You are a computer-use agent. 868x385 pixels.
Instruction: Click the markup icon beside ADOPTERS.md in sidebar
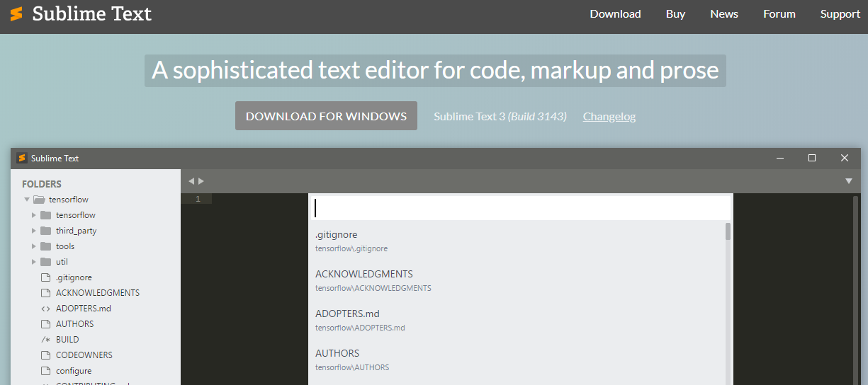click(45, 309)
